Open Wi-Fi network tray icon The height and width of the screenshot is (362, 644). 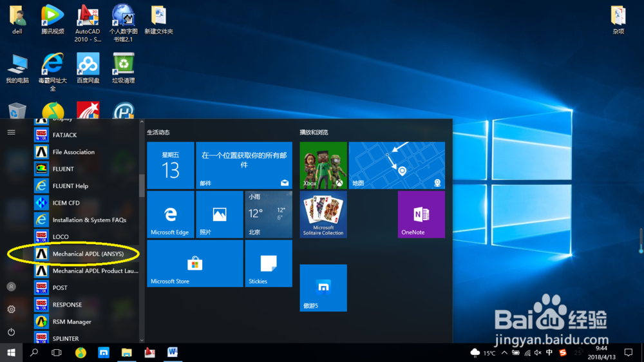527,352
